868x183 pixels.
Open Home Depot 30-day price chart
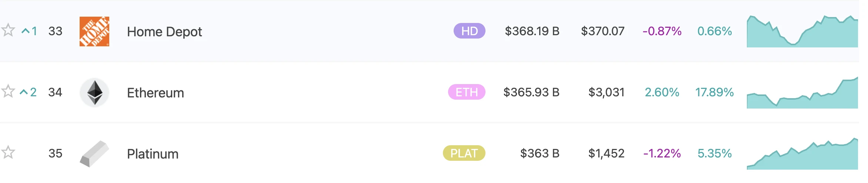point(802,32)
